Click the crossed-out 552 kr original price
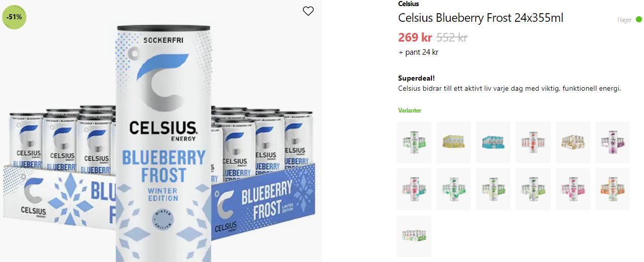This screenshot has width=644, height=262. 452,37
